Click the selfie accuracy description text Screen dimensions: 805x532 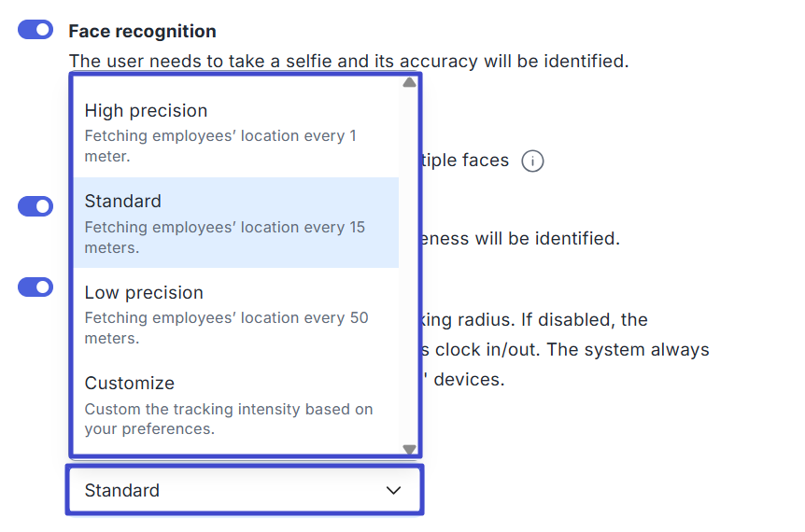click(x=348, y=62)
